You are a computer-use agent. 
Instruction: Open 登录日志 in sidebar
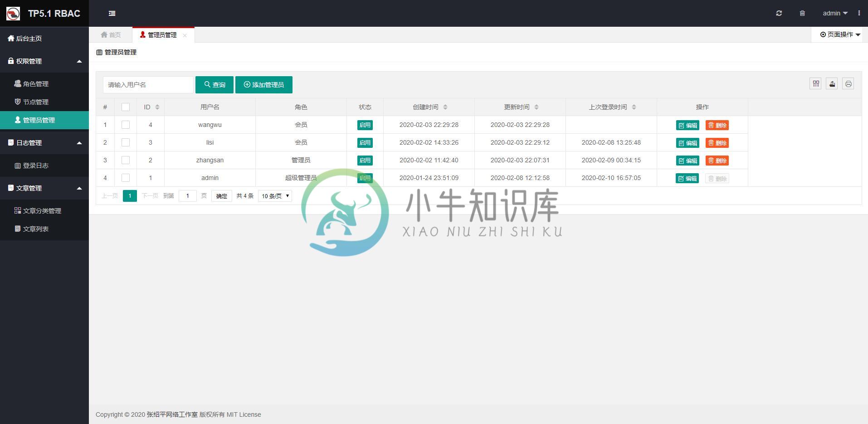44,166
